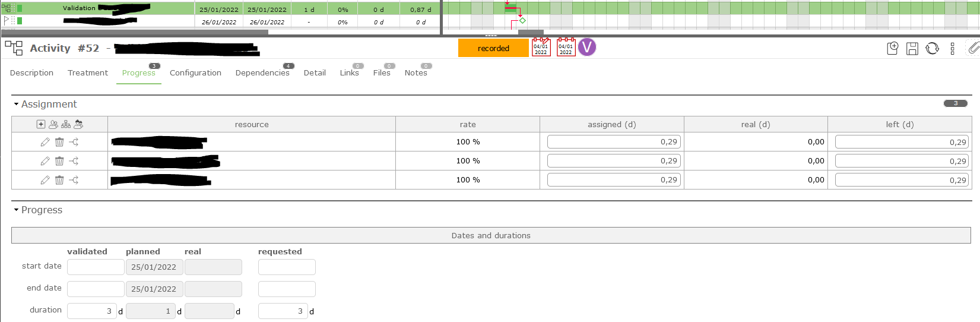The height and width of the screenshot is (322, 980).
Task: Click the orange recorded status button
Action: pos(493,48)
